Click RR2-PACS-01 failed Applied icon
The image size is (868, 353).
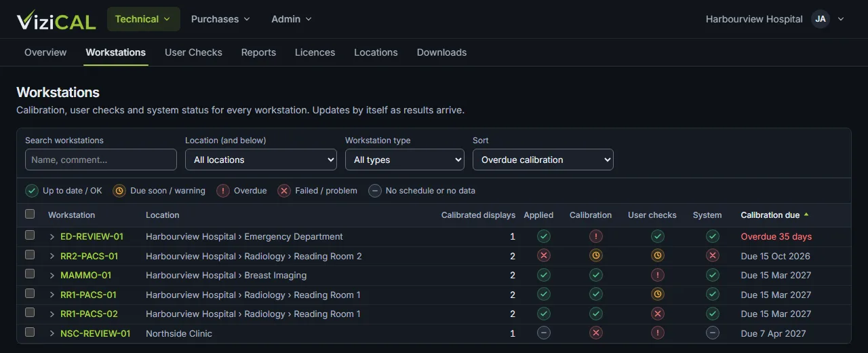[x=544, y=256]
